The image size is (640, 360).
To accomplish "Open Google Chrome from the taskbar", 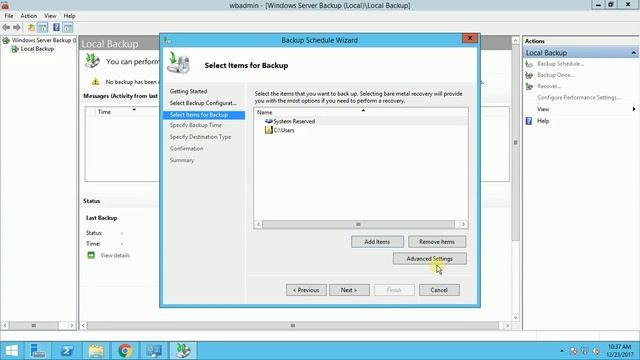I will [x=125, y=351].
